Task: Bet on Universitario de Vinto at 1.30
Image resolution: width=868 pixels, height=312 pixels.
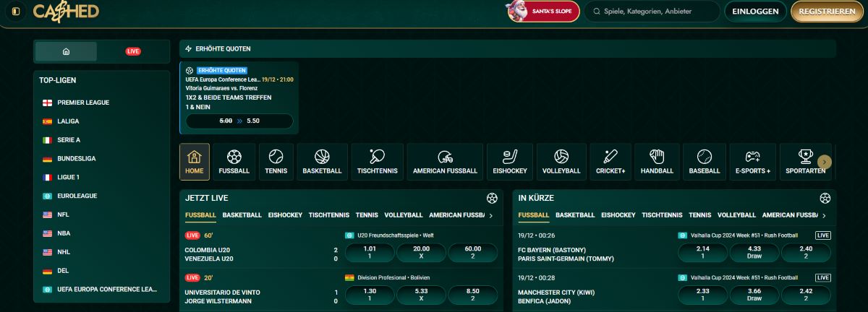Action: tap(370, 295)
